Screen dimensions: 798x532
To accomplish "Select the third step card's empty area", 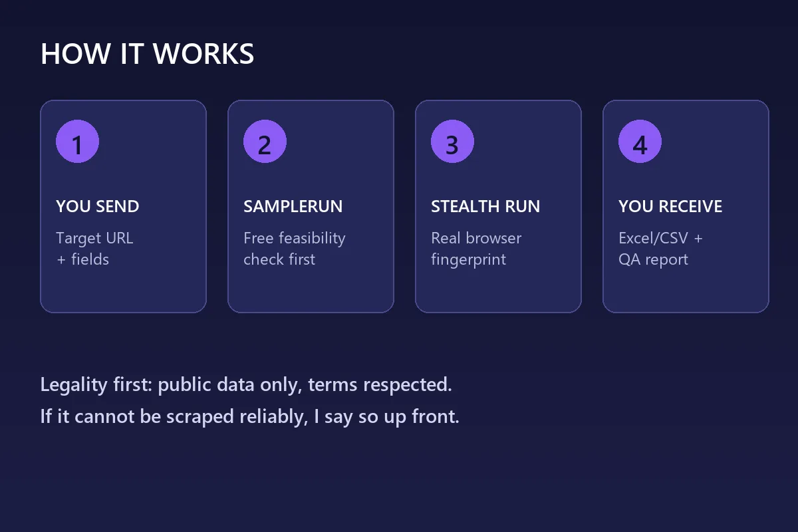I will pos(498,291).
